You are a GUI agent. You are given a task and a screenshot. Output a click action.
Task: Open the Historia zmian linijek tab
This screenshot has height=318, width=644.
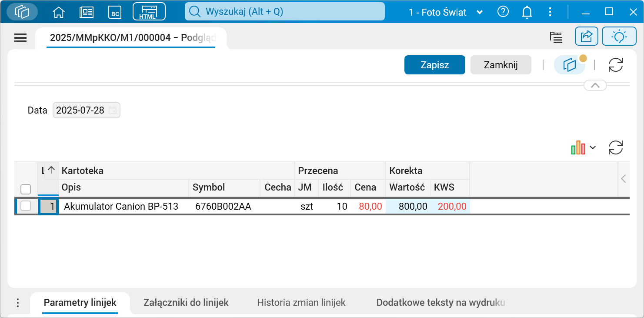(301, 302)
